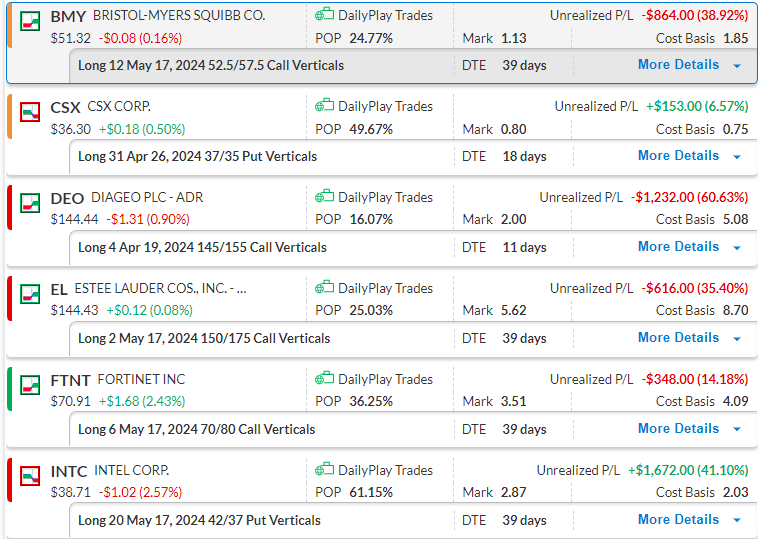758x539 pixels.
Task: Click the CSX strategy chart icon
Action: (30, 112)
